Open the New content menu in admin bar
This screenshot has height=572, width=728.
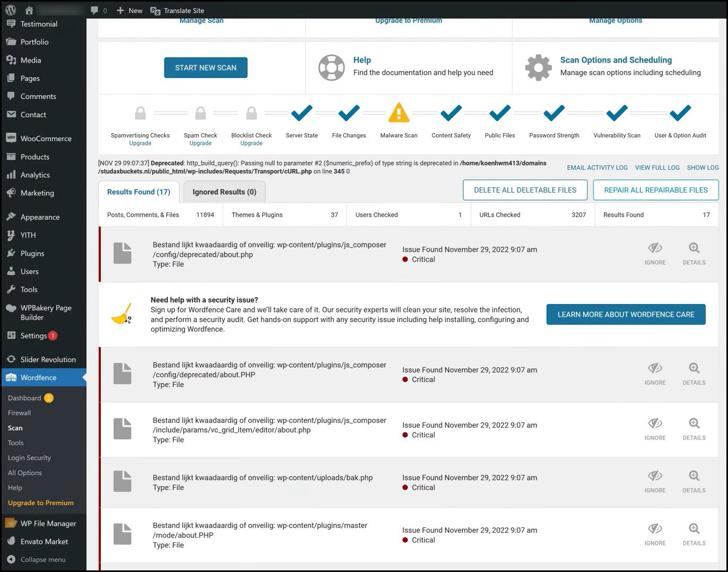click(129, 10)
